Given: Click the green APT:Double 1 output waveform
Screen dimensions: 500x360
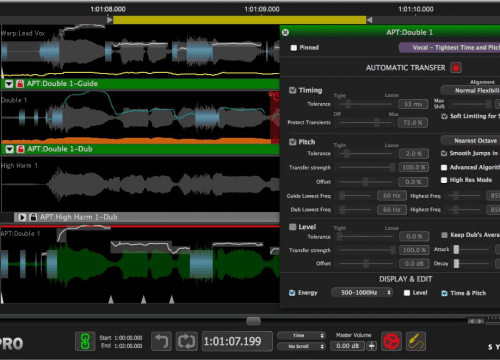Looking at the screenshot, I should pos(140,265).
